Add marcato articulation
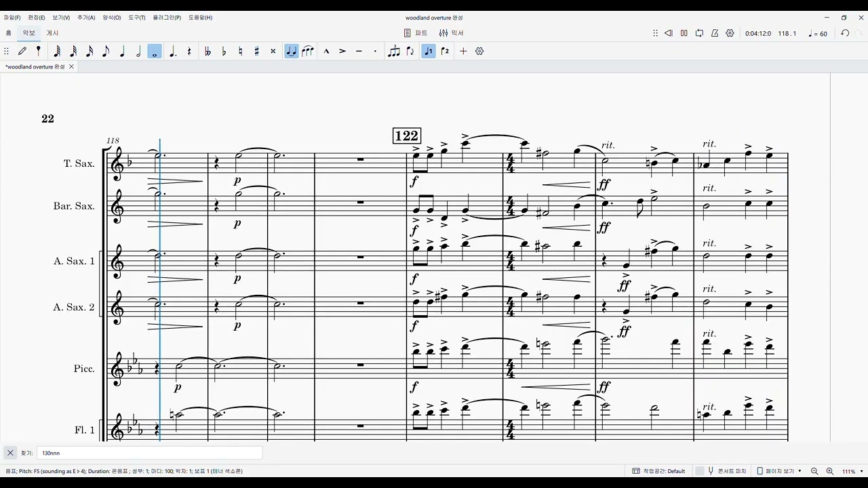Image resolution: width=868 pixels, height=488 pixels. [x=326, y=51]
